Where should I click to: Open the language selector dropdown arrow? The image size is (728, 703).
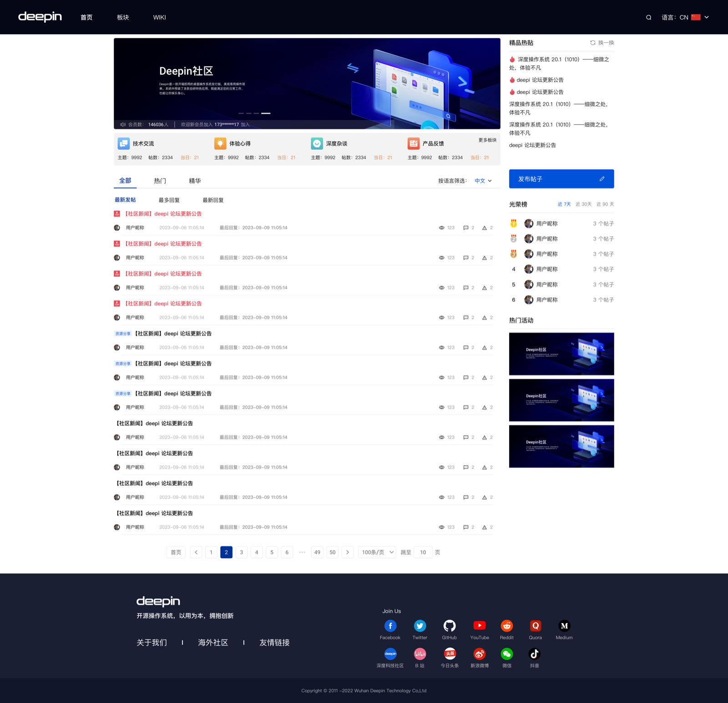(x=707, y=17)
